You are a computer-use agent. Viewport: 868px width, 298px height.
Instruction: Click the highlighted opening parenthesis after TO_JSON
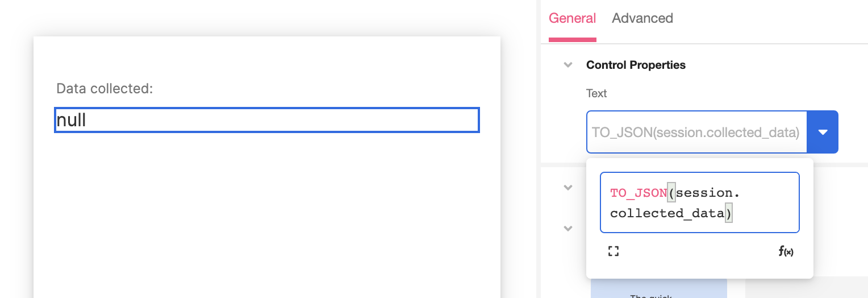pos(671,193)
